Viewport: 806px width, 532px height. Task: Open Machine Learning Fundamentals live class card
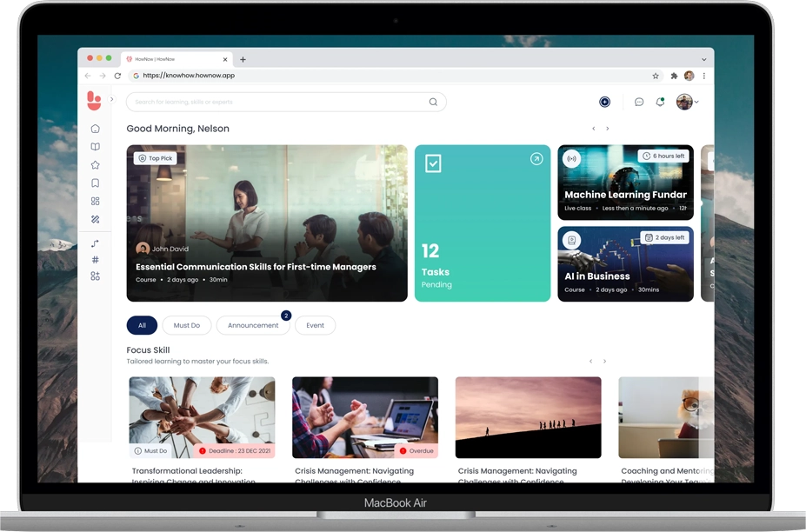click(625, 182)
